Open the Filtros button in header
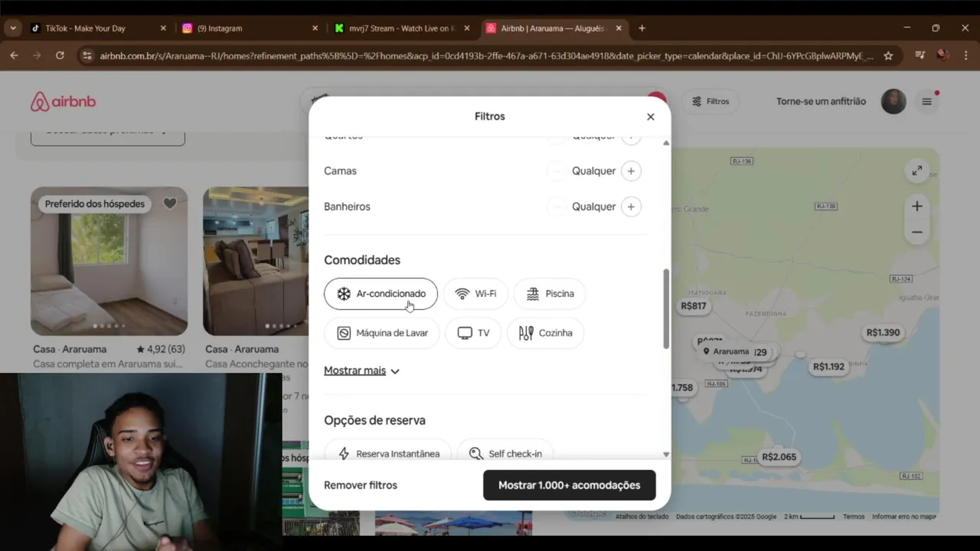The width and height of the screenshot is (980, 551). pyautogui.click(x=710, y=101)
